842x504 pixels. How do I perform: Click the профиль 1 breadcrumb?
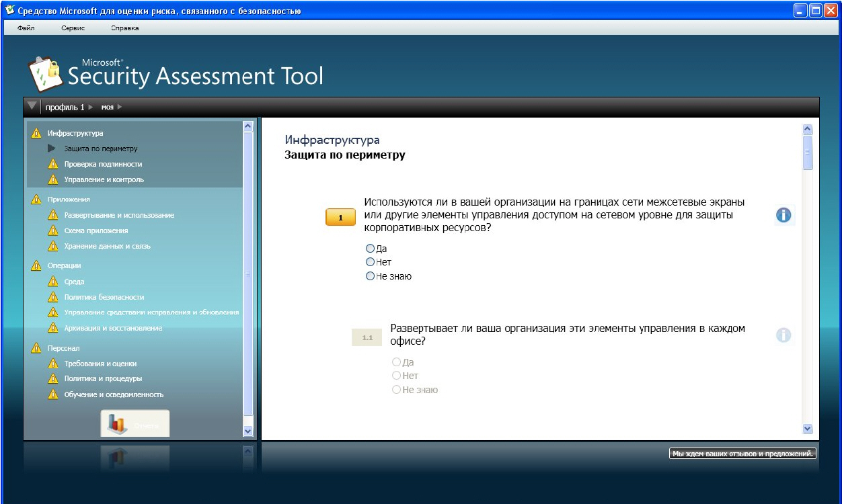click(x=65, y=108)
